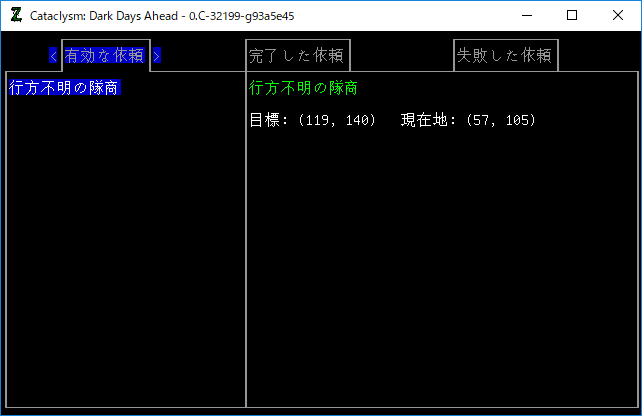Click the green 行方不明の隊商 mission heading

tap(303, 88)
